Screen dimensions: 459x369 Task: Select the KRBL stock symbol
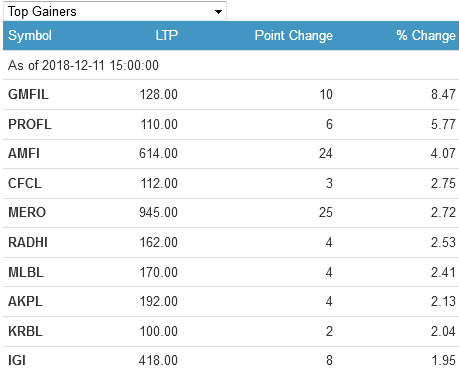coord(25,331)
